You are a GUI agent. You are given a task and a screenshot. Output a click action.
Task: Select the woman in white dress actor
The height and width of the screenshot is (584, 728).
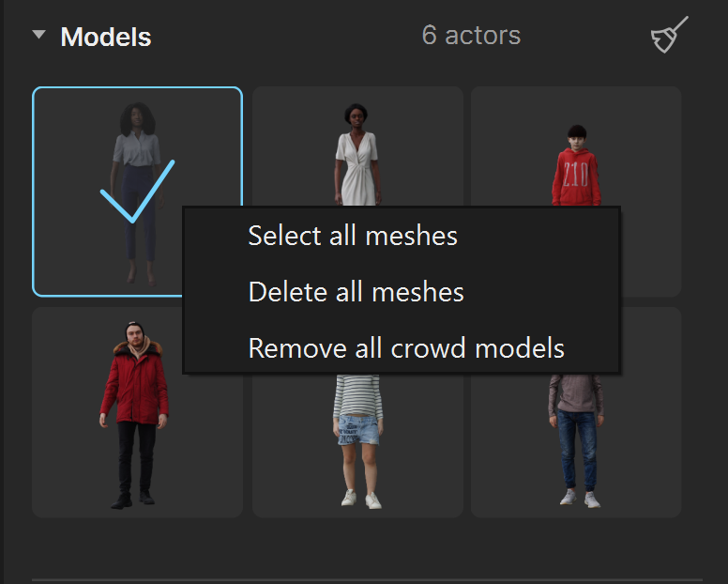tap(357, 146)
